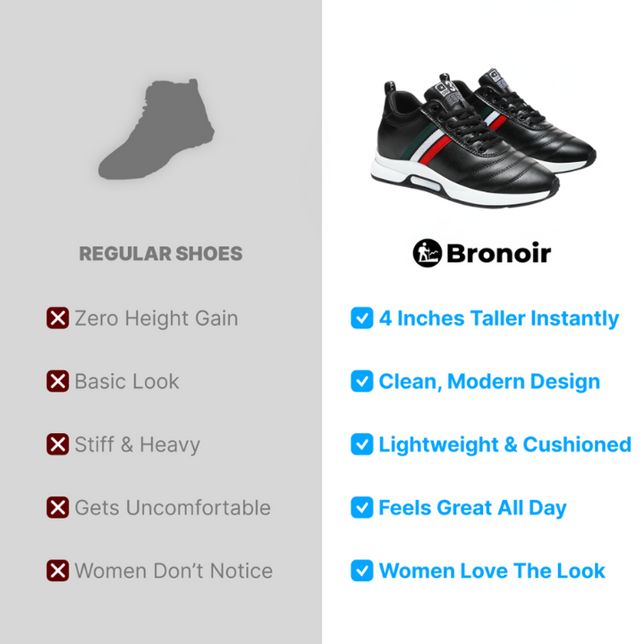This screenshot has height=644, width=644.
Task: Click the gray shoe silhouette icon
Action: [x=157, y=129]
